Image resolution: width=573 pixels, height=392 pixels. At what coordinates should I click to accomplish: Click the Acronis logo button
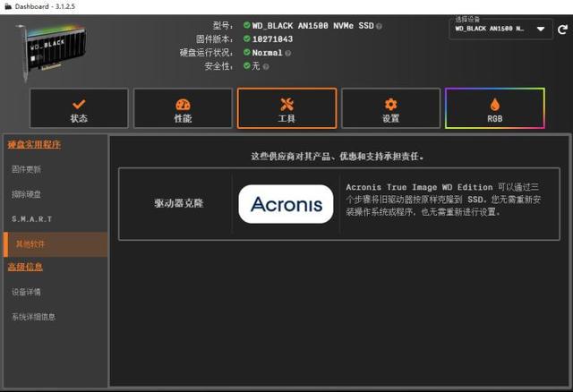click(x=286, y=204)
